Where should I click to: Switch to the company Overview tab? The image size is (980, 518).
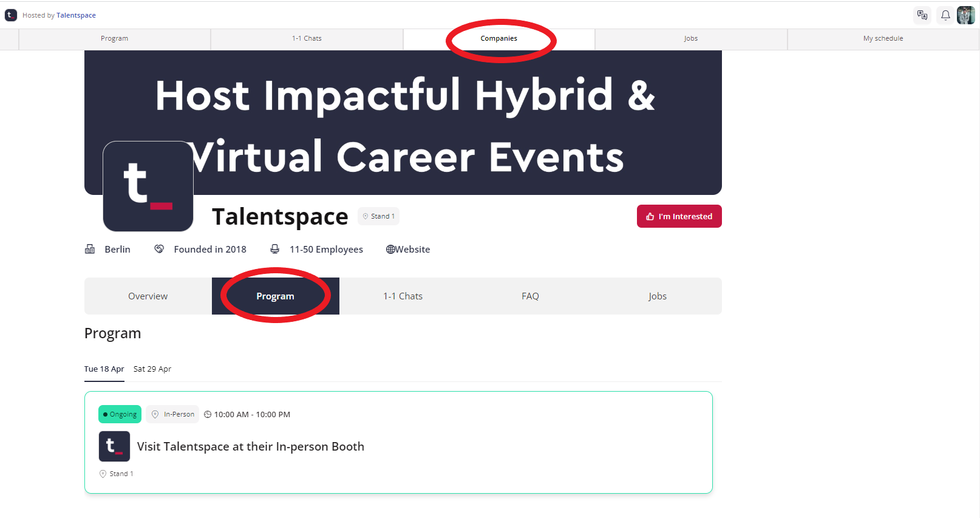pyautogui.click(x=148, y=296)
